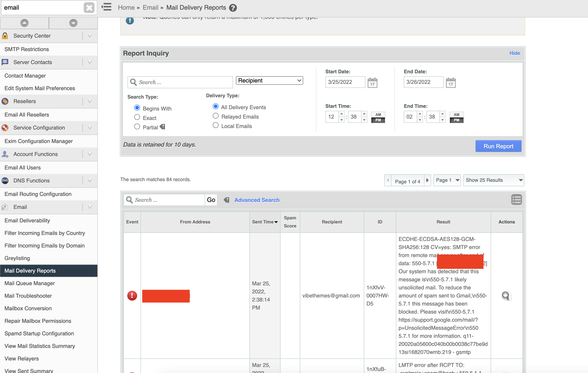Open Start Date calendar picker

point(372,82)
